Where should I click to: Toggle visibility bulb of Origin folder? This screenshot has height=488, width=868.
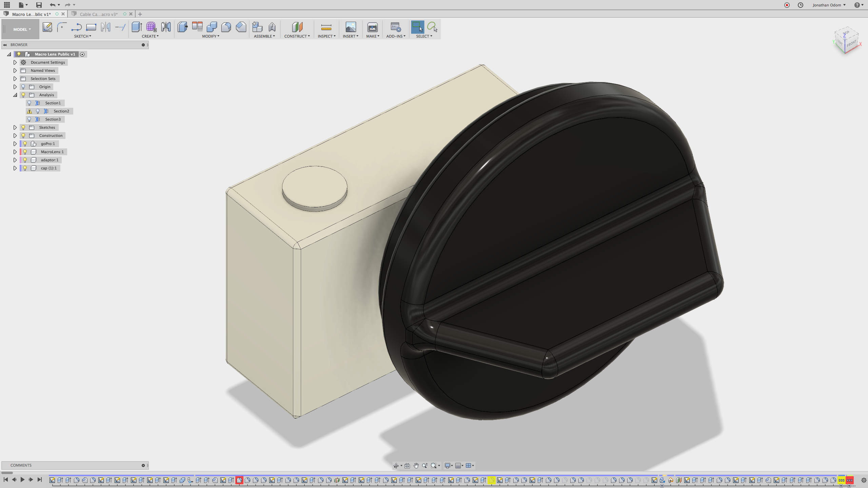(x=23, y=87)
